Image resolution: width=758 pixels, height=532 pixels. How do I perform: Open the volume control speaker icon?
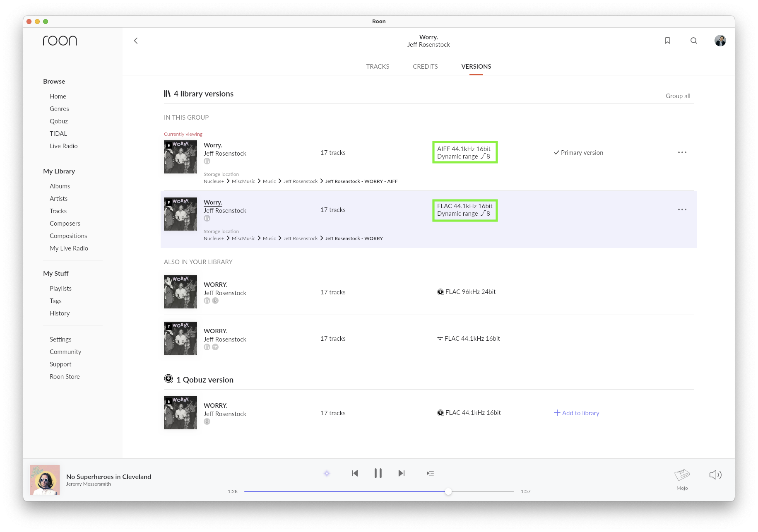(715, 475)
